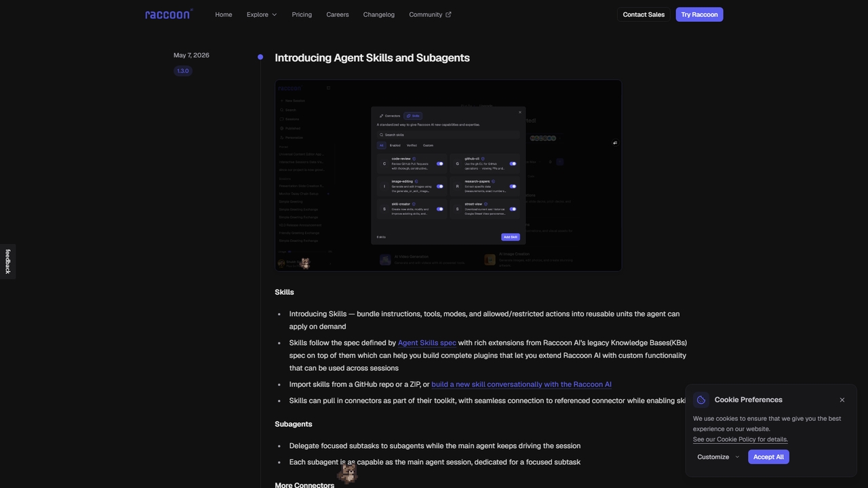
Task: Click the raccoon logo in the header
Action: coord(169,14)
